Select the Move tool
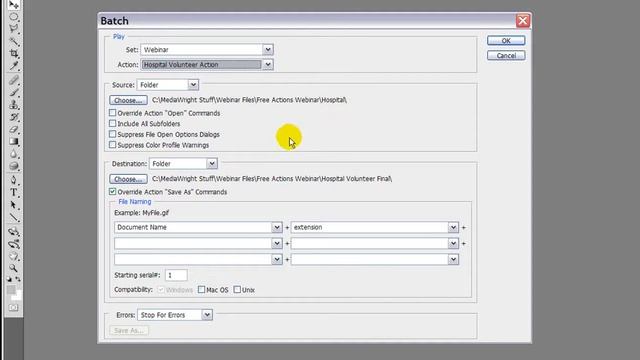The height and width of the screenshot is (360, 640). (x=14, y=5)
